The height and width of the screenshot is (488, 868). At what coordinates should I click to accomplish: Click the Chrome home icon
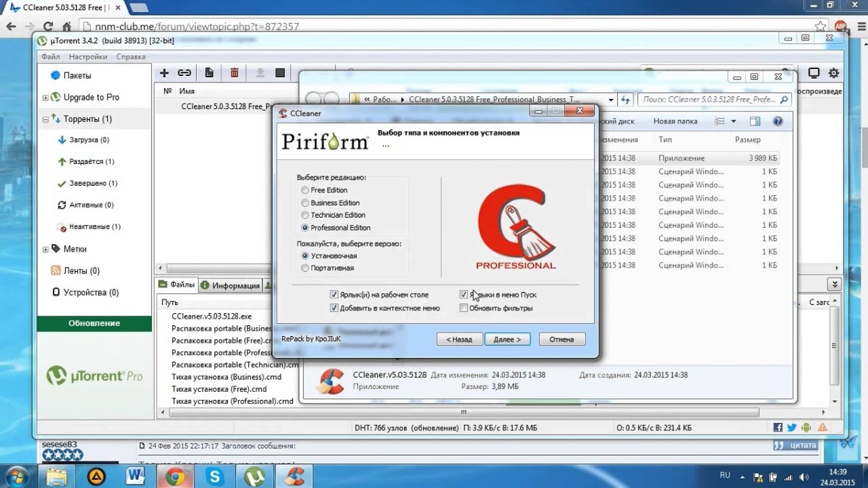coord(66,26)
